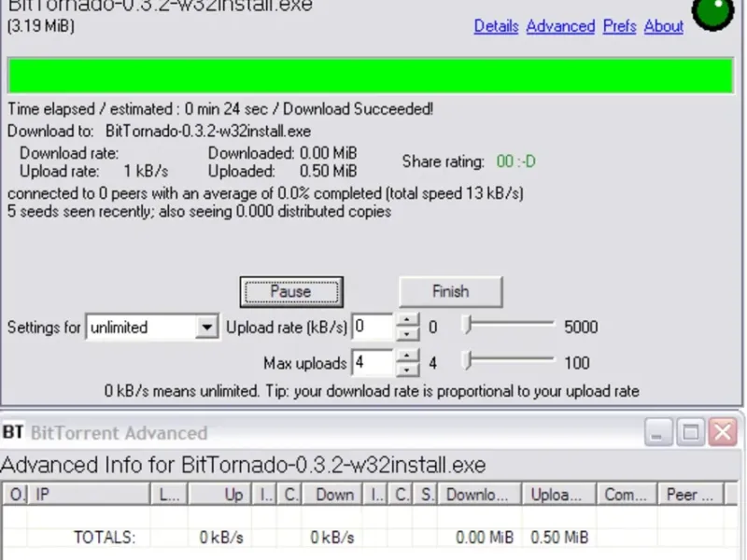The height and width of the screenshot is (560, 747).
Task: Increase Upload rate with up arrow
Action: 407,320
